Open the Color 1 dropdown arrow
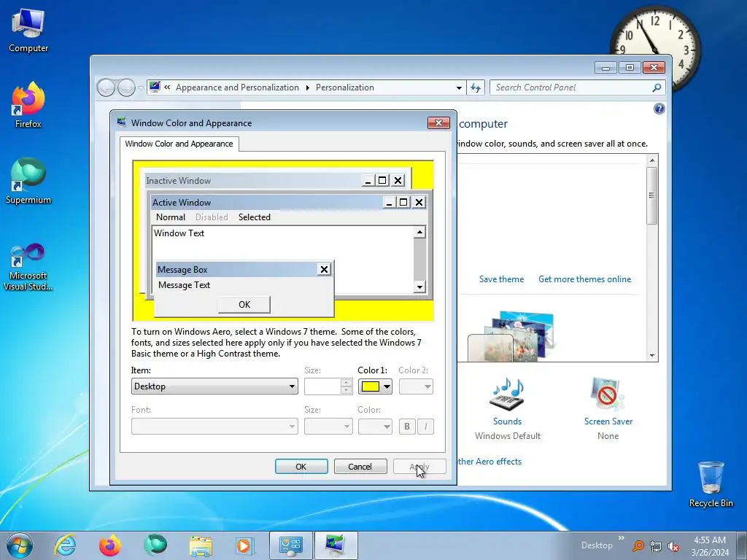This screenshot has height=560, width=747. 387,386
